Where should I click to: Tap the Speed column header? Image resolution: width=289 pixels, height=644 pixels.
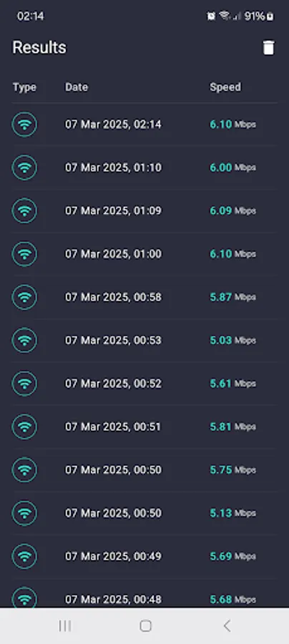225,87
